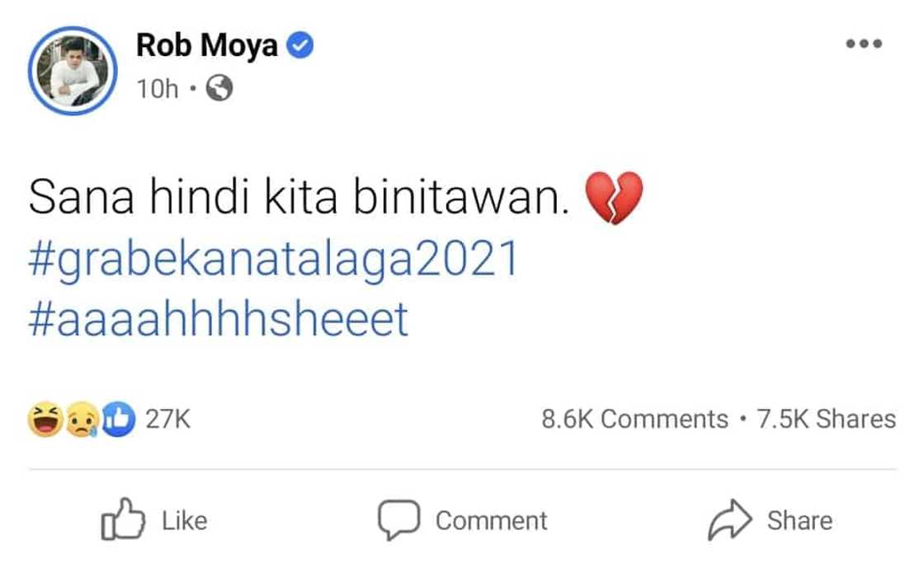This screenshot has width=924, height=568.
Task: Open the 8.6K Comments list
Action: tap(634, 419)
